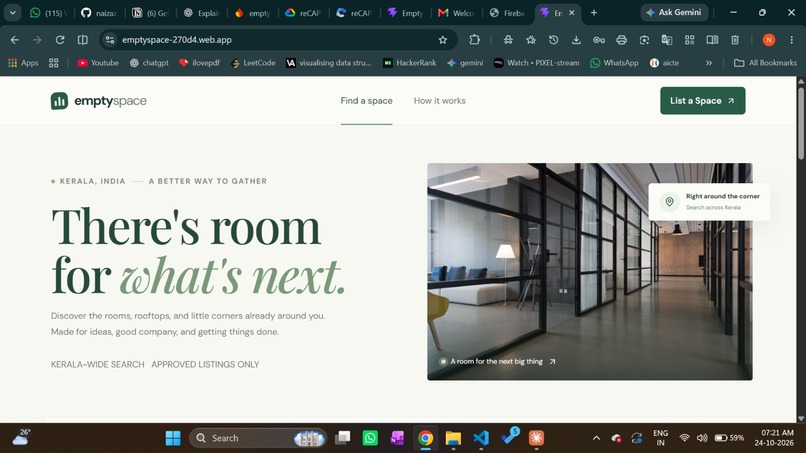Open the Find a space nav link
Screen dimensions: 806x453
(367, 101)
